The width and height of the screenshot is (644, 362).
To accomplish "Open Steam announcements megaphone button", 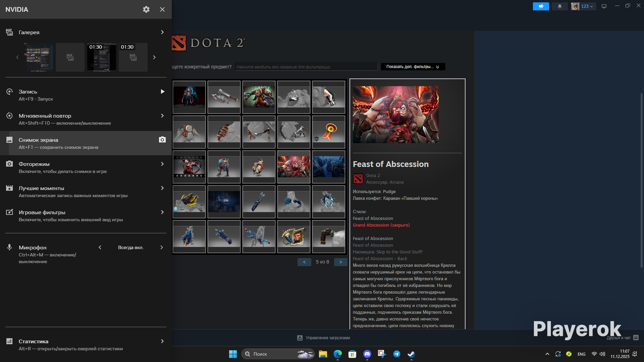I will [x=541, y=6].
